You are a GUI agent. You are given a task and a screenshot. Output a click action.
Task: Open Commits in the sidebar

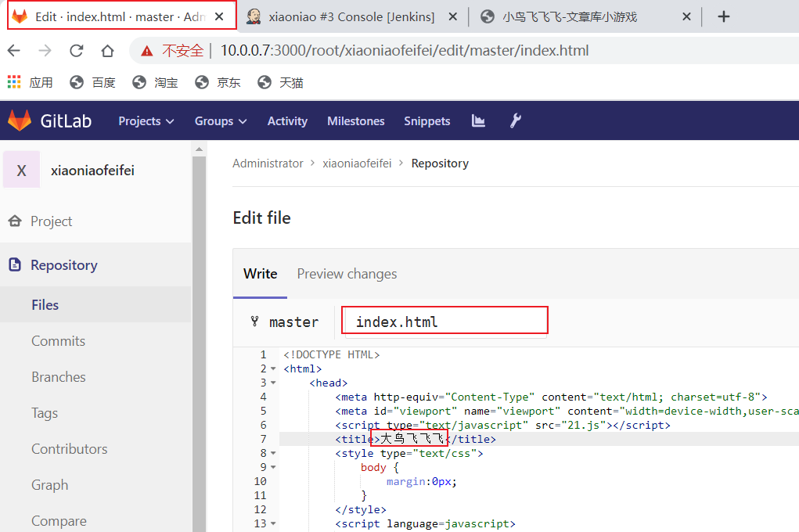pyautogui.click(x=58, y=341)
